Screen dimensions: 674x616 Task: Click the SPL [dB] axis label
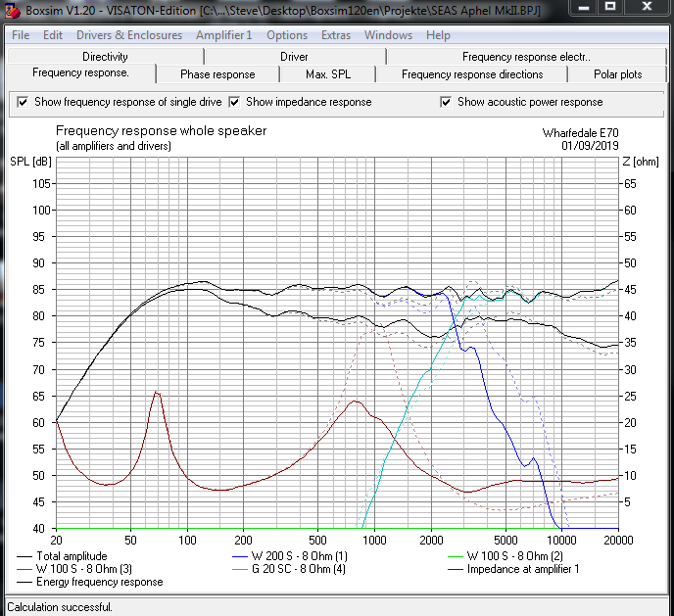click(x=30, y=162)
